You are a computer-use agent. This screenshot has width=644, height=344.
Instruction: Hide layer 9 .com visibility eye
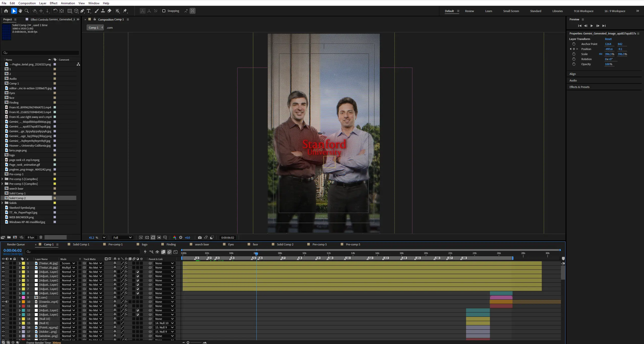tap(3, 297)
